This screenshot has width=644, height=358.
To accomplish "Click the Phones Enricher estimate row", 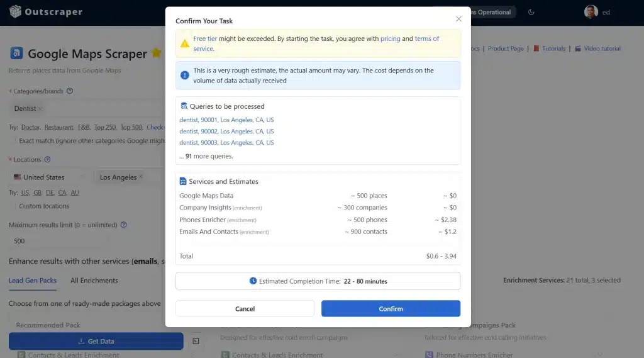I will point(318,220).
